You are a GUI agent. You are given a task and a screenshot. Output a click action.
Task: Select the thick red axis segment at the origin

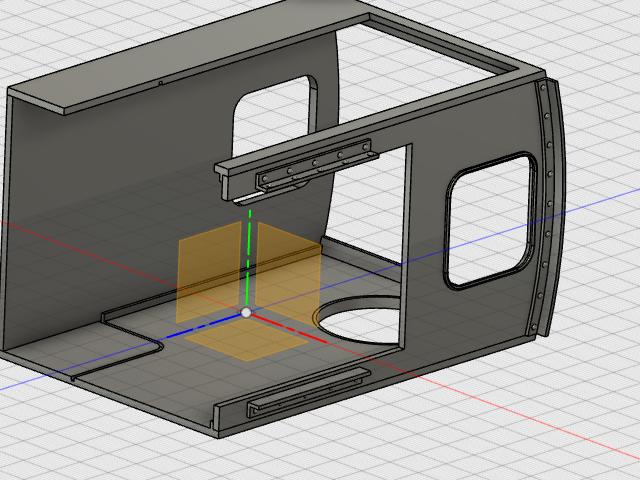pyautogui.click(x=289, y=328)
